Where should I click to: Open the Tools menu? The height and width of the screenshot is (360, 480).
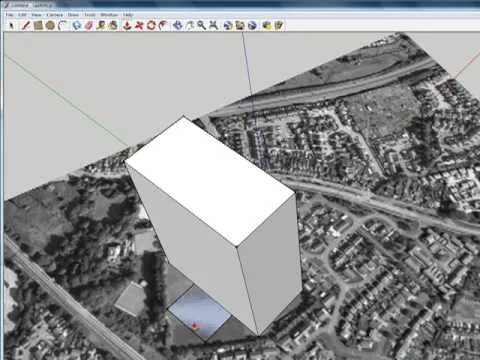[90, 15]
